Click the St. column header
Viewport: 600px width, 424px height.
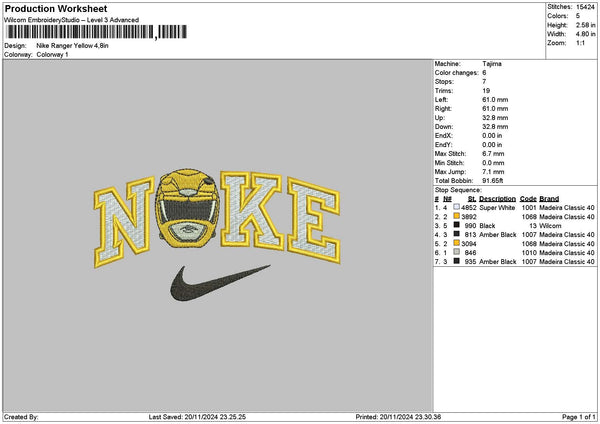click(x=472, y=199)
